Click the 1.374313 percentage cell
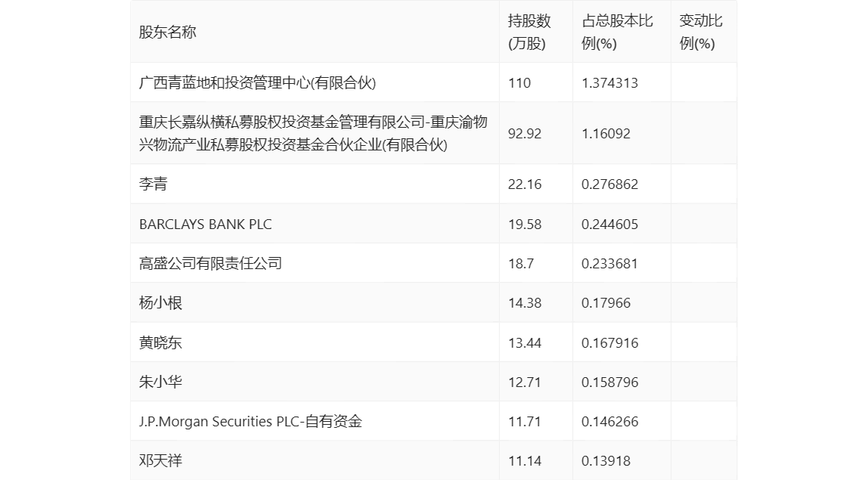Screen dimensions: 868x480 [x=609, y=82]
